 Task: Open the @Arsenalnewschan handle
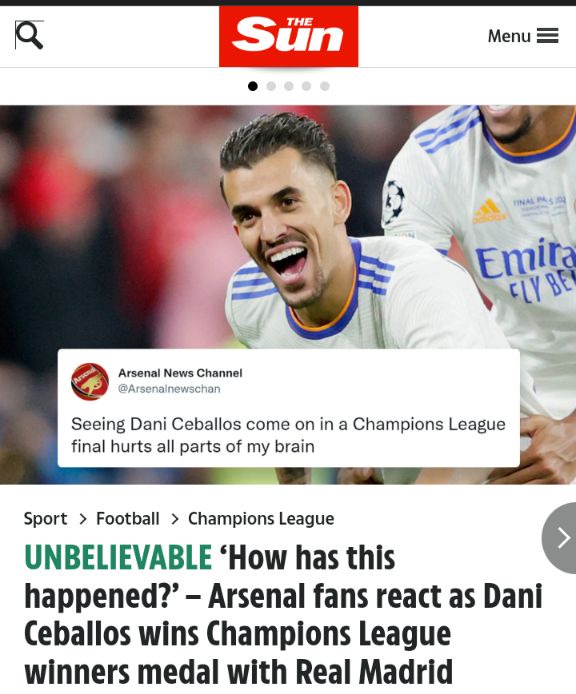169,389
